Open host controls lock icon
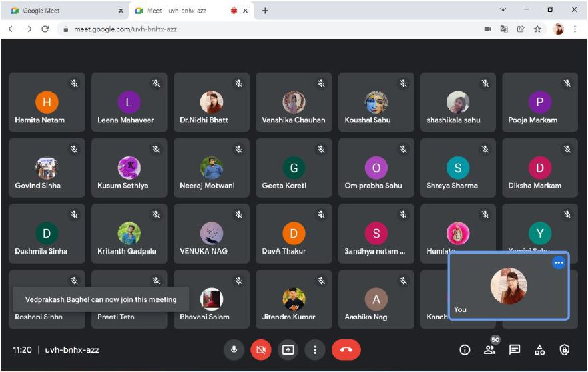Image resolution: width=588 pixels, height=372 pixels. (x=565, y=349)
